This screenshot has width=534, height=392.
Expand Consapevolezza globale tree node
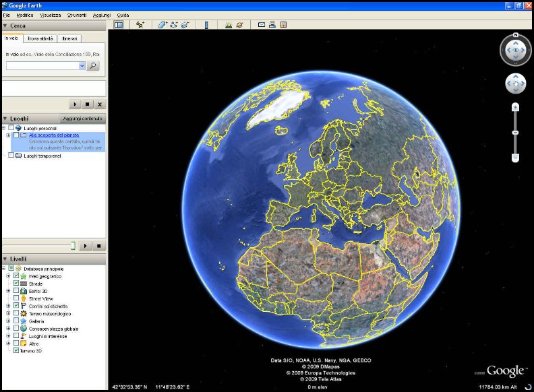click(8, 329)
